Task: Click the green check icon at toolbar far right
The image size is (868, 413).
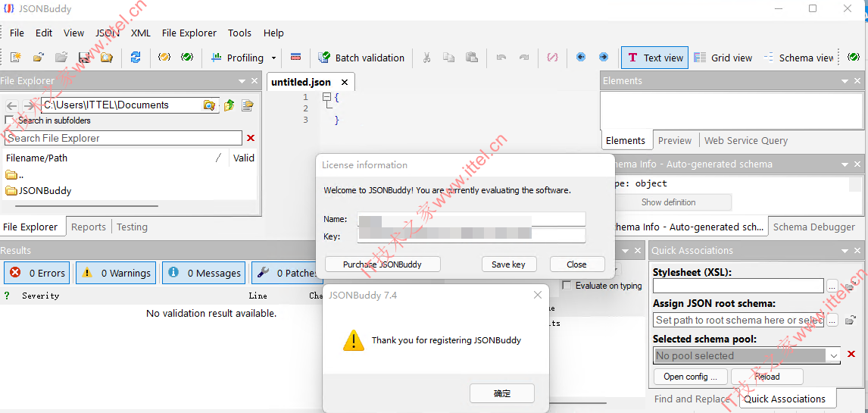Action: point(854,58)
